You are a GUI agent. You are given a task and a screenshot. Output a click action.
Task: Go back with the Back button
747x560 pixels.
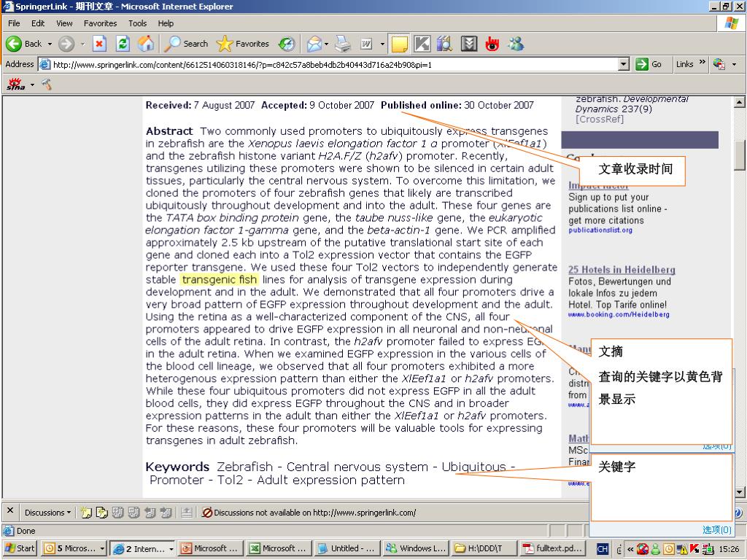[24, 44]
